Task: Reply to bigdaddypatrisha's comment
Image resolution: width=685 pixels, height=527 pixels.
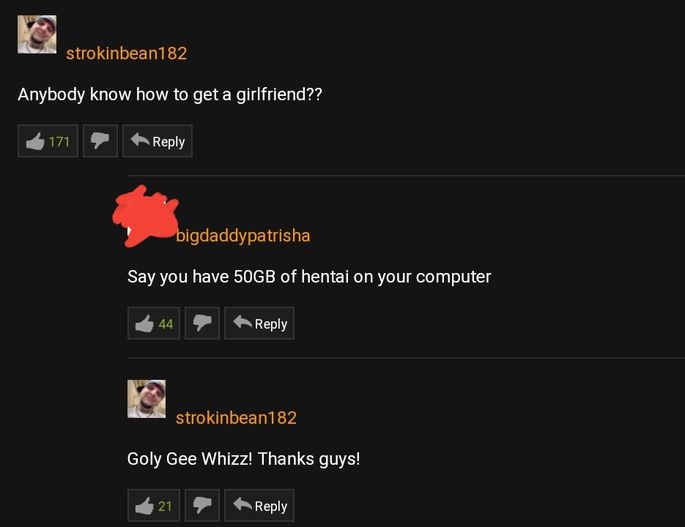Action: (x=259, y=323)
